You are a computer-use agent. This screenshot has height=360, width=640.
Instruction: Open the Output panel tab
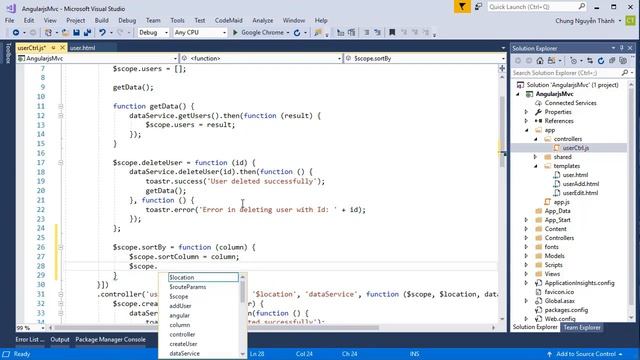pos(60,340)
